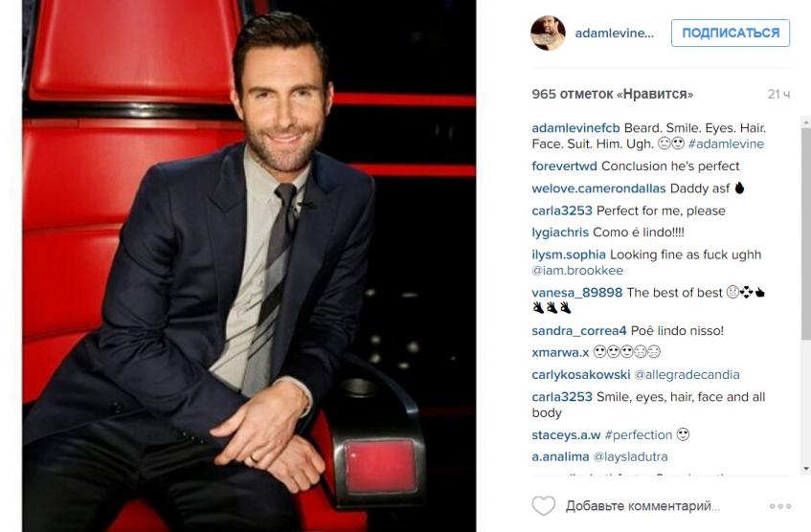The height and width of the screenshot is (532, 811).
Task: Open adamlevinefcb commenter profile
Action: pyautogui.click(x=575, y=128)
